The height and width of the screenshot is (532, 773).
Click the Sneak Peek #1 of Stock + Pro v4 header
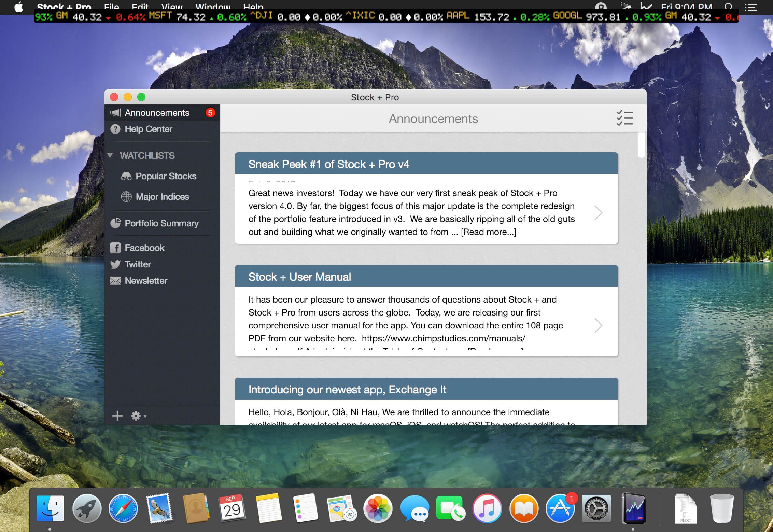pos(426,164)
